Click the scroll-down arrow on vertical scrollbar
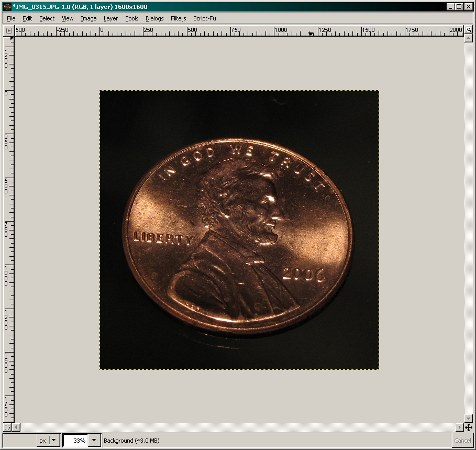Screen dimensions: 476x450 (x=469, y=419)
